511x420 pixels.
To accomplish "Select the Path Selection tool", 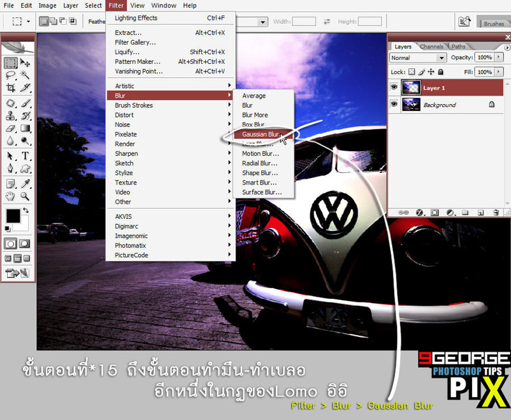I will coord(10,156).
